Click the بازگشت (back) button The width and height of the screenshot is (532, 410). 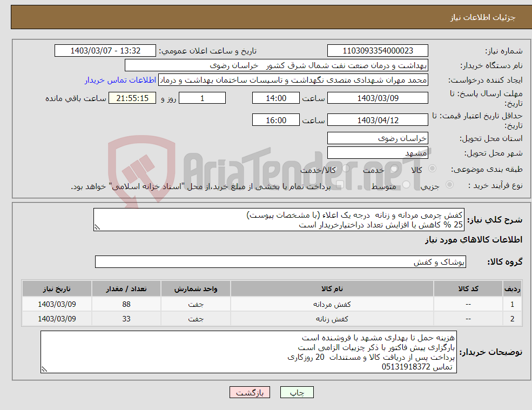coord(250,392)
